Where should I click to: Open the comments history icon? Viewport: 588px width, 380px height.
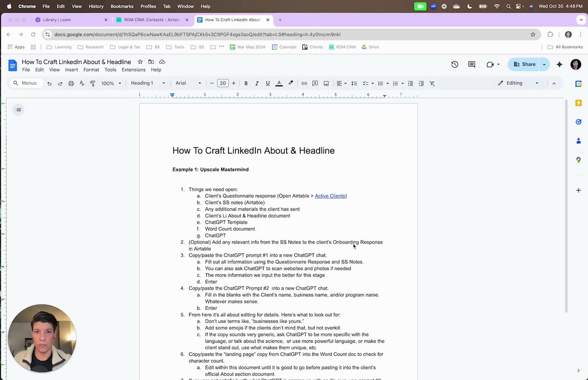472,64
